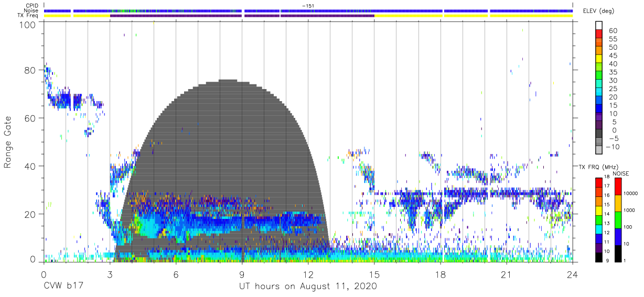The height and width of the screenshot is (297, 644).
Task: Pick the blue 15–20 degree elevation swatch
Action: coord(598,101)
